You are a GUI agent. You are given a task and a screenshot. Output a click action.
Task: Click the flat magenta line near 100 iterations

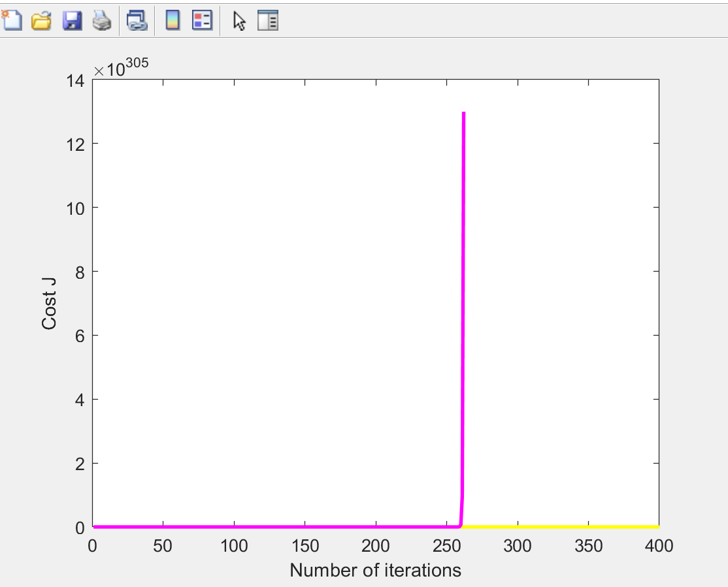click(233, 526)
